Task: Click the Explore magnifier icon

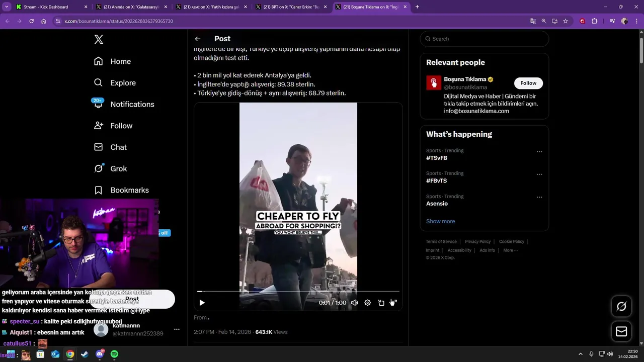Action: 99,83
